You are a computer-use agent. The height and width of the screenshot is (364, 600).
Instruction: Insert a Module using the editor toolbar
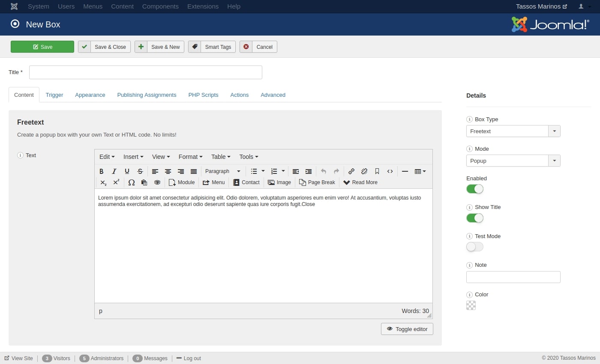pyautogui.click(x=182, y=182)
